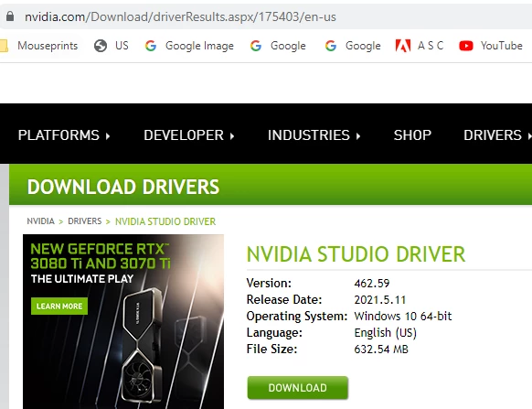Open the Google Image bookmark icon

[x=151, y=46]
